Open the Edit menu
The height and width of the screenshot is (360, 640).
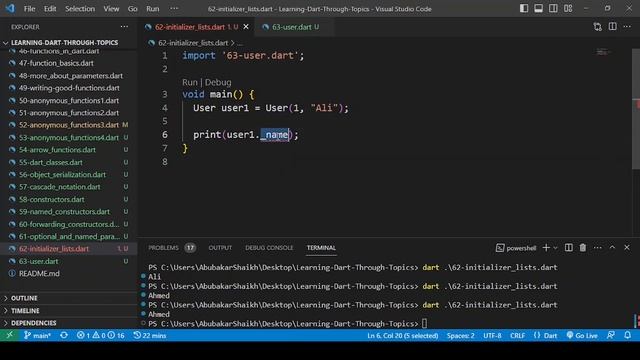(50, 9)
